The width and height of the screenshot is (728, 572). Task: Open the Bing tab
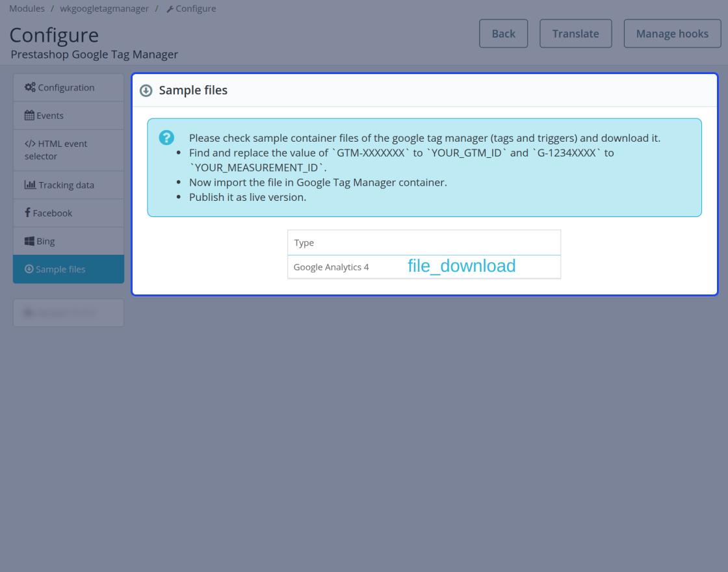click(x=69, y=241)
